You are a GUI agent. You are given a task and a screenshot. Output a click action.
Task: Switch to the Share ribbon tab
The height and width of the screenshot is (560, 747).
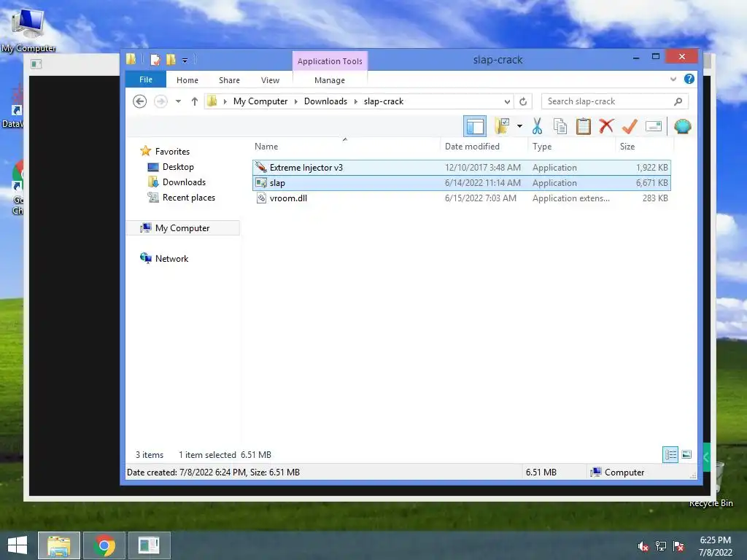click(229, 80)
